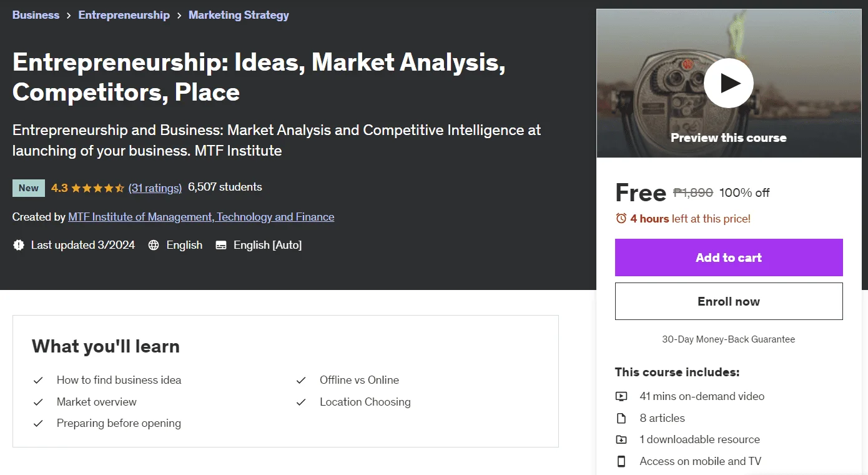Open the 31 ratings link
Viewport: 868px width, 475px height.
[155, 187]
